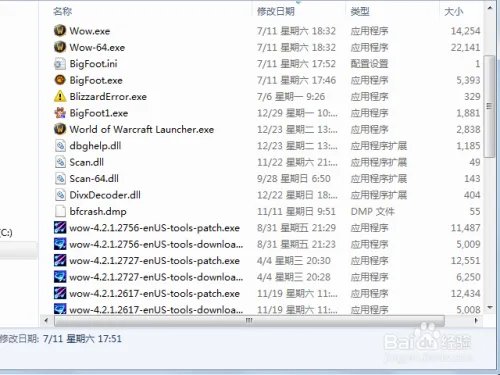The image size is (500, 375).
Task: Click the Scan-64.dll file icon
Action: pos(60,178)
